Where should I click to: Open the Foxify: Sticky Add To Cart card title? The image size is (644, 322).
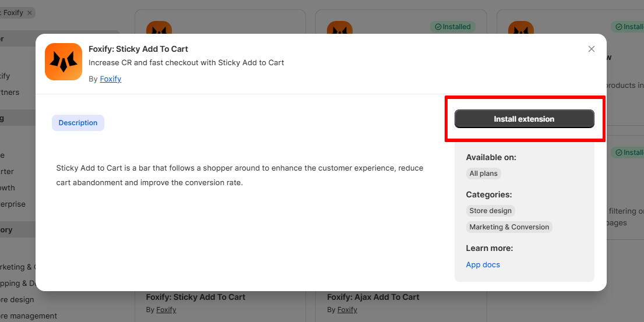195,297
